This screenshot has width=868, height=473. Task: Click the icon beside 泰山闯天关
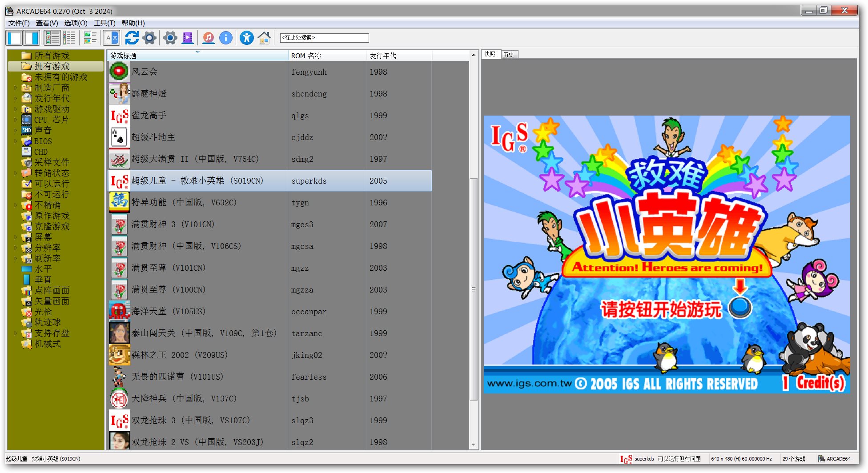pyautogui.click(x=119, y=333)
